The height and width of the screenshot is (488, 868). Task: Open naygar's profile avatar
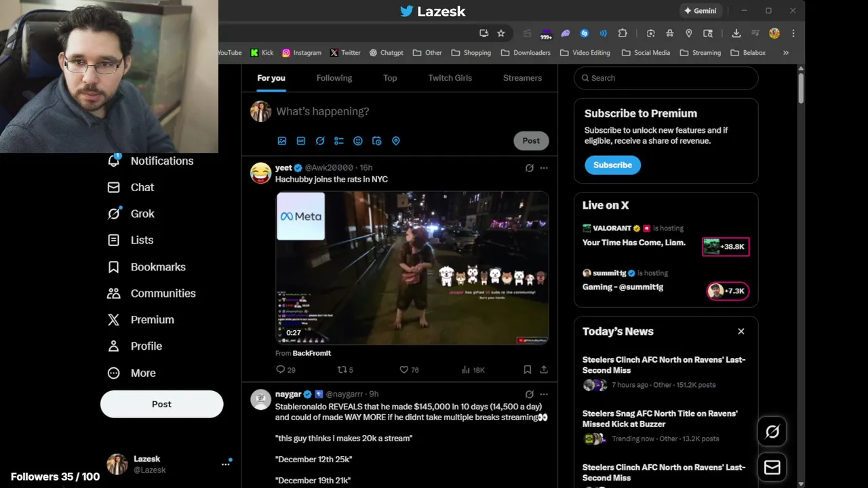tap(260, 399)
